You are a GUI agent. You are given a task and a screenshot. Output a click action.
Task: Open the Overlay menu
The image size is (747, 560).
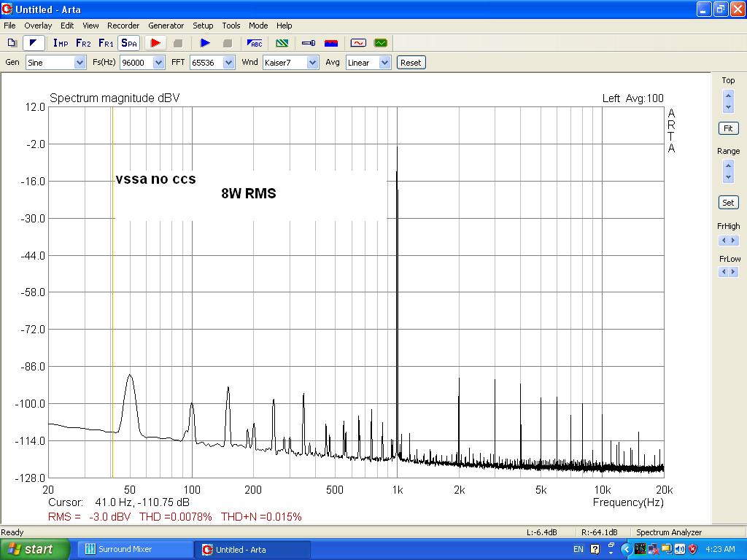[38, 26]
